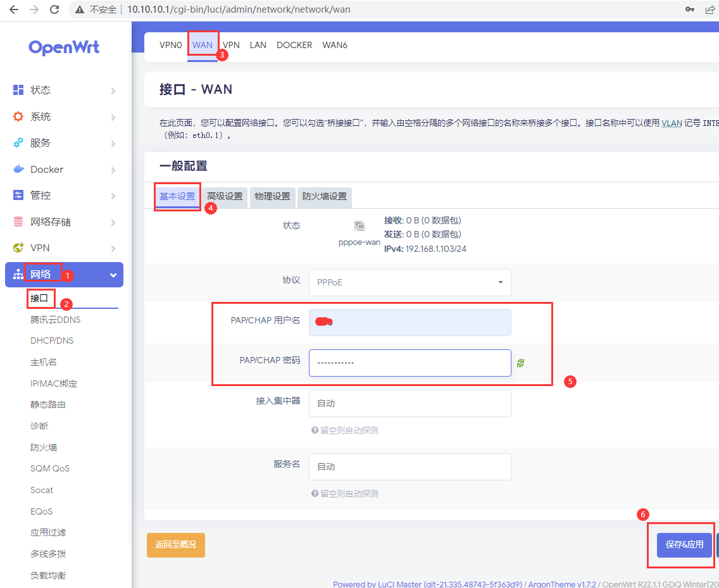Open the 物理设置 tab

point(272,197)
